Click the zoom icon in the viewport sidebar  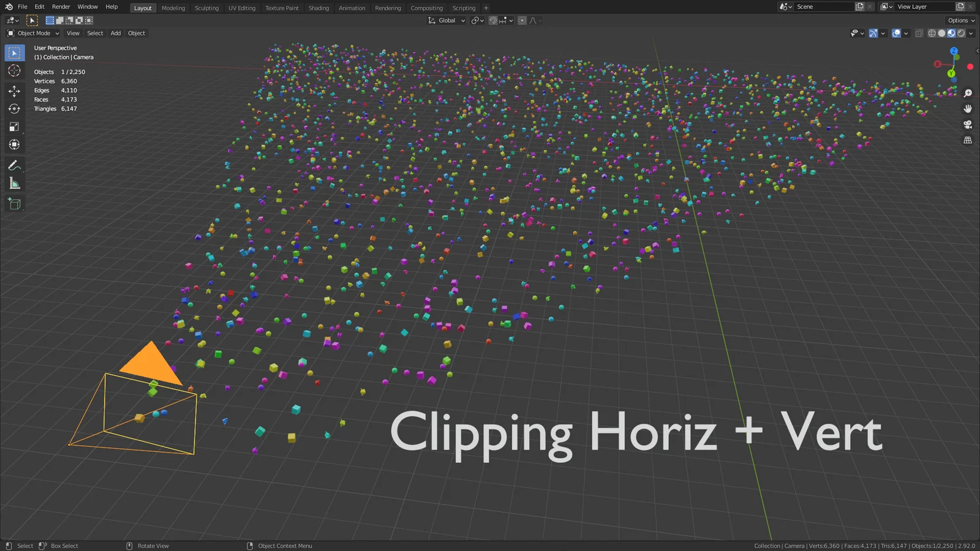point(968,93)
